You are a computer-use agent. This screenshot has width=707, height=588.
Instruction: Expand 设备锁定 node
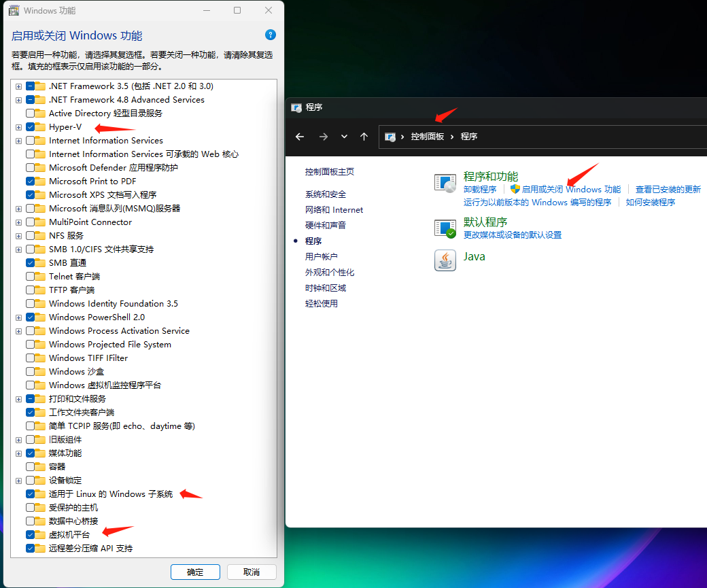coord(18,481)
